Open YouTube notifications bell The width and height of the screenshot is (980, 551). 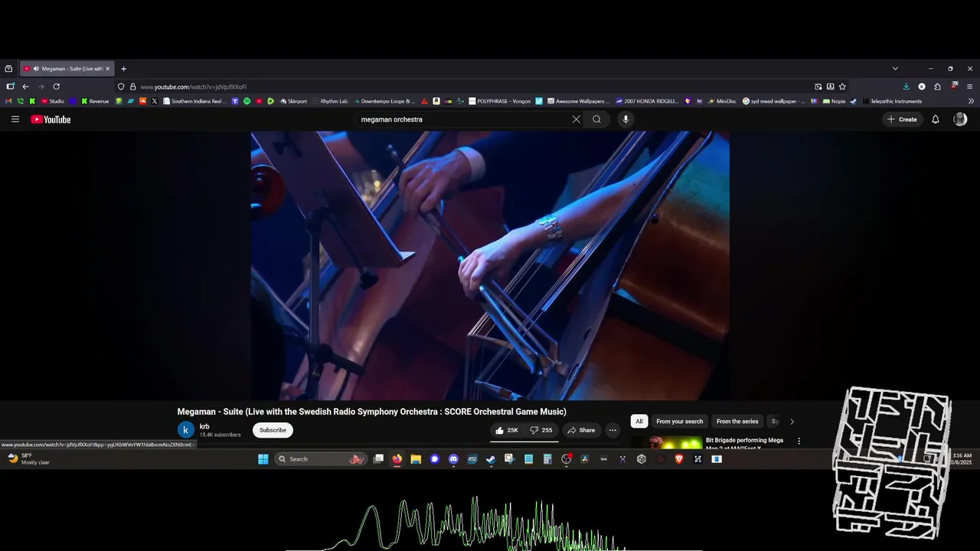[935, 119]
